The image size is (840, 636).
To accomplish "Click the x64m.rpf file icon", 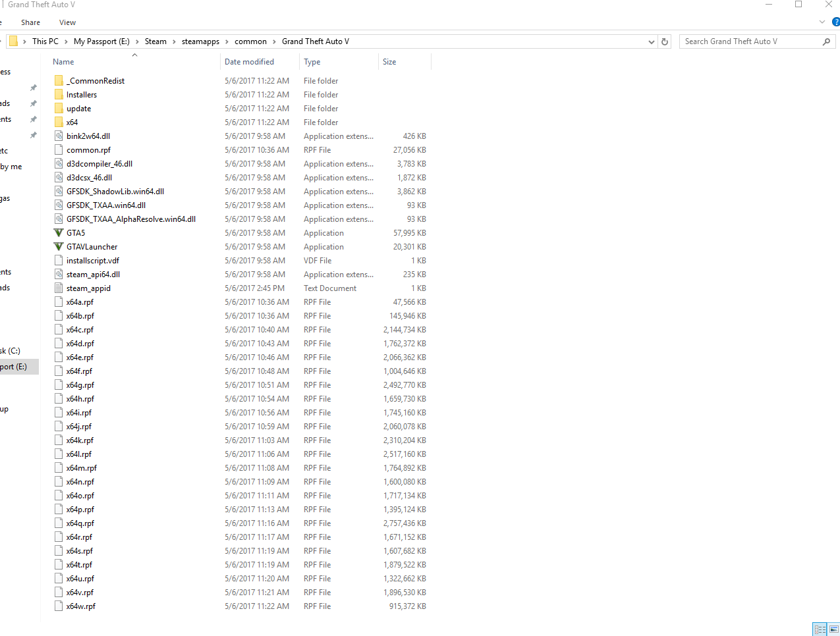I will point(59,468).
